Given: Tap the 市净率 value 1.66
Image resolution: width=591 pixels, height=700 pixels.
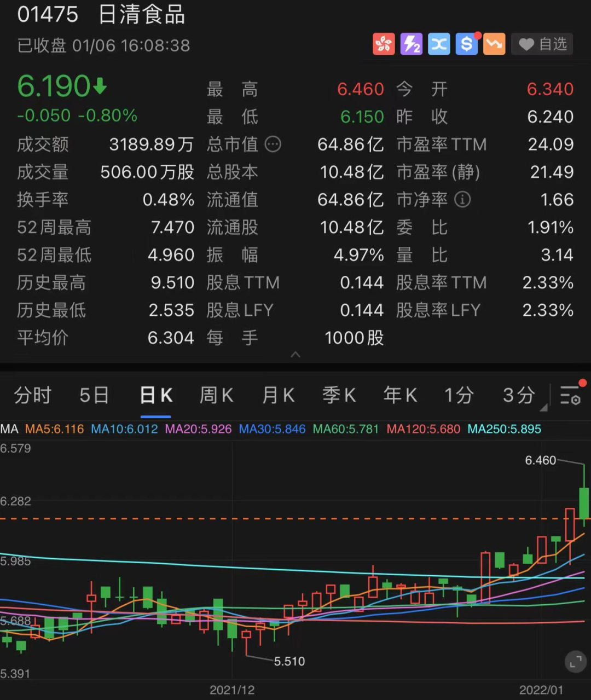Looking at the screenshot, I should click(557, 200).
